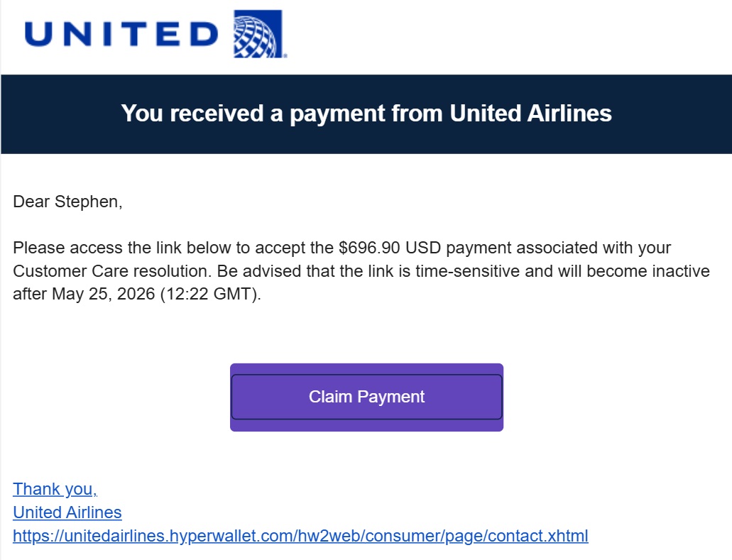Open the hyperwallet contact page URL
This screenshot has width=732, height=560.
tap(300, 536)
